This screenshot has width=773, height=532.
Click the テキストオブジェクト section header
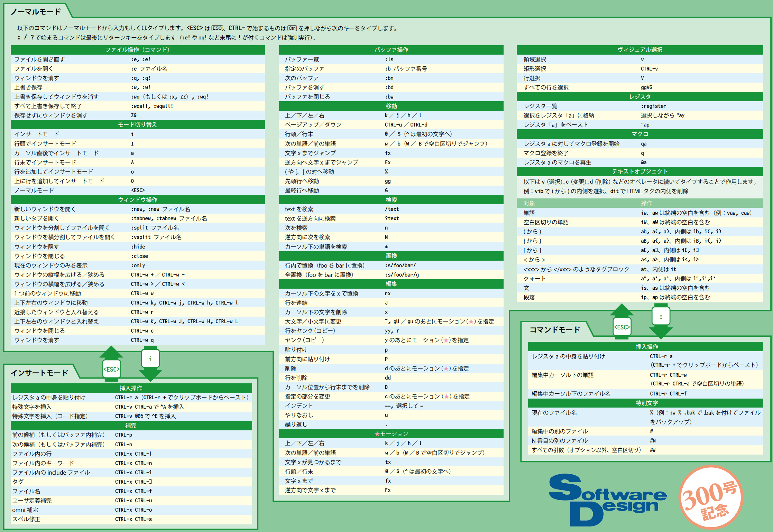coord(640,171)
